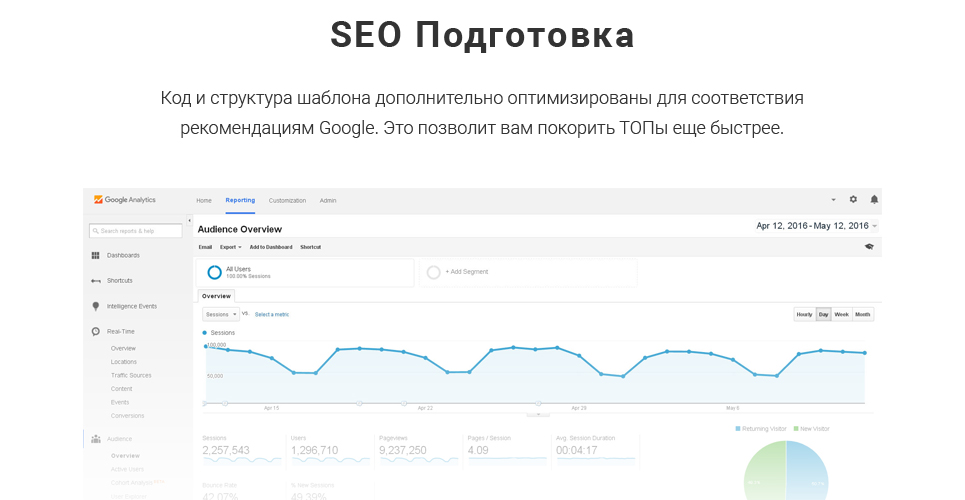Image resolution: width=965 pixels, height=500 pixels.
Task: Click the Sessions legend dot
Action: [205, 333]
